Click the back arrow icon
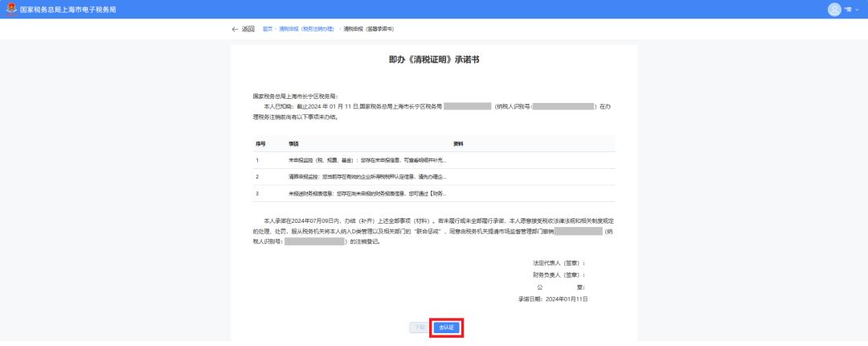This screenshot has width=868, height=346. click(235, 29)
